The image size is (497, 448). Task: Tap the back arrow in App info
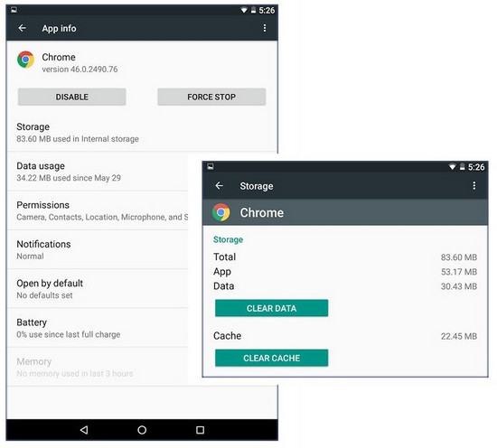(23, 28)
